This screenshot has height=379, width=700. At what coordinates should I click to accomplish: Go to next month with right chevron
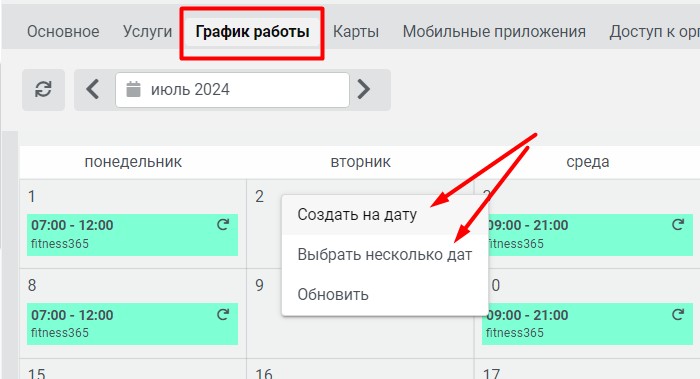pos(364,89)
